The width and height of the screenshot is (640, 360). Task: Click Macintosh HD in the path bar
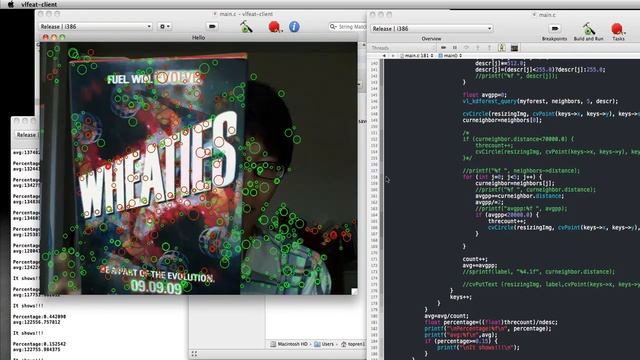289,344
